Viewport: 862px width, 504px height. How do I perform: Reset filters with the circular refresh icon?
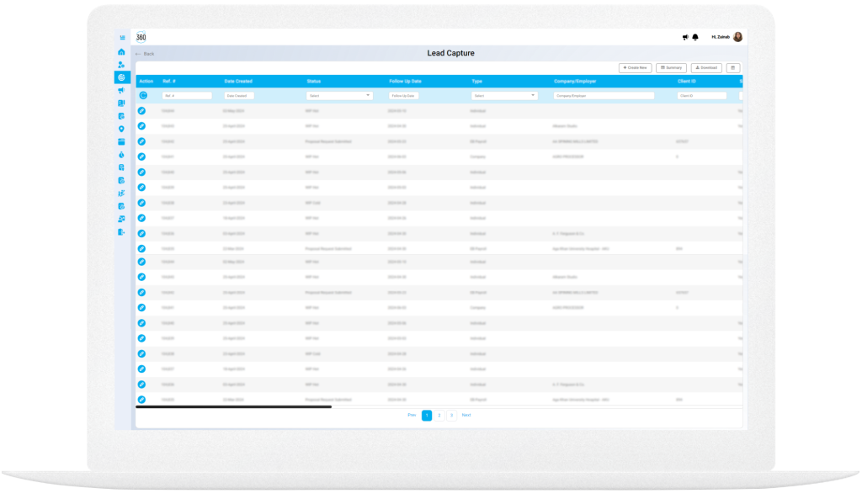pyautogui.click(x=143, y=96)
